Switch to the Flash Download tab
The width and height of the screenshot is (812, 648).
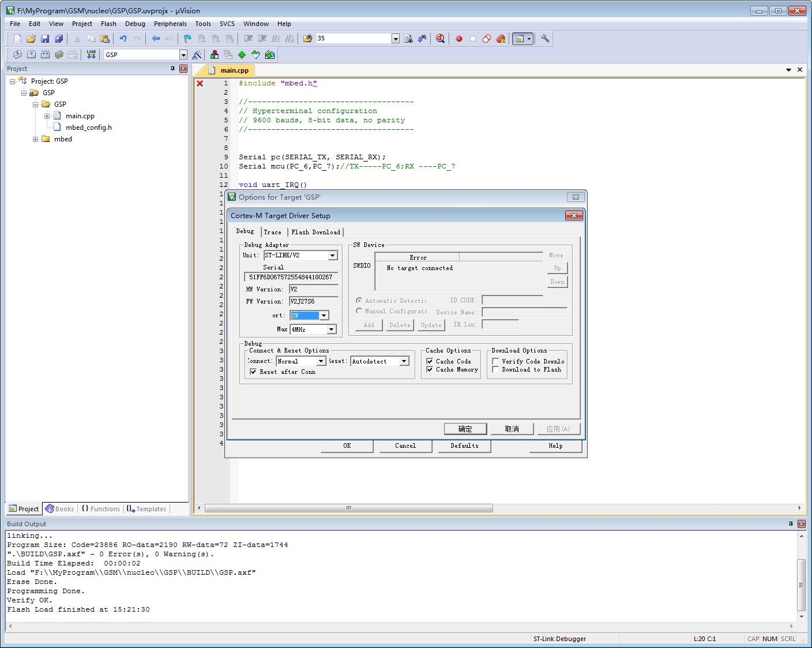[x=315, y=232]
